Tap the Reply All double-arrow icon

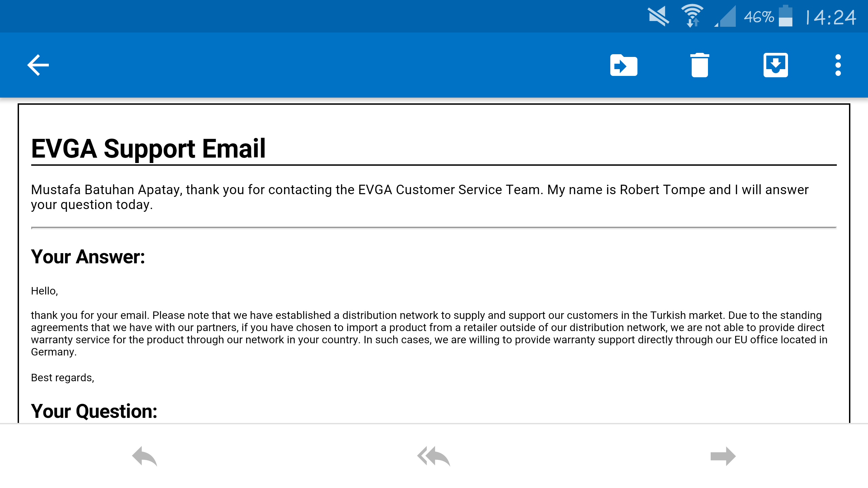(x=434, y=456)
